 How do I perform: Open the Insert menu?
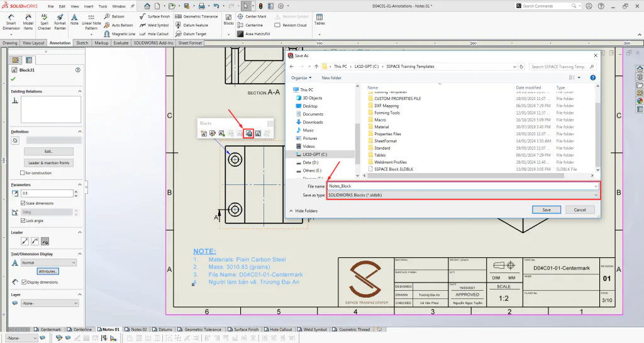[x=89, y=6]
